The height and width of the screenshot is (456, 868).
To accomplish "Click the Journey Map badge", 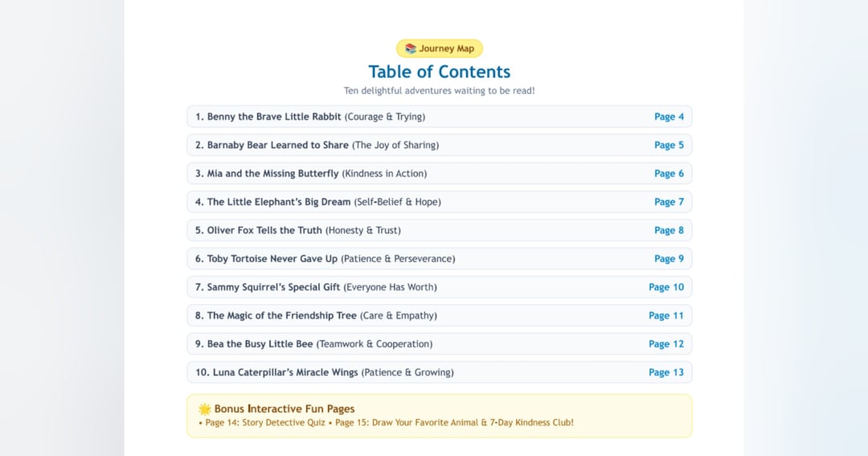I will 440,49.
